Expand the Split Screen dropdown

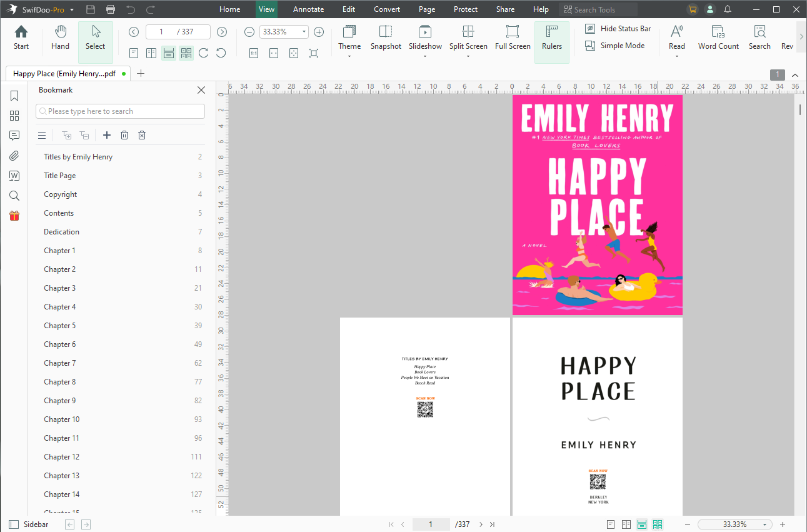[x=468, y=56]
